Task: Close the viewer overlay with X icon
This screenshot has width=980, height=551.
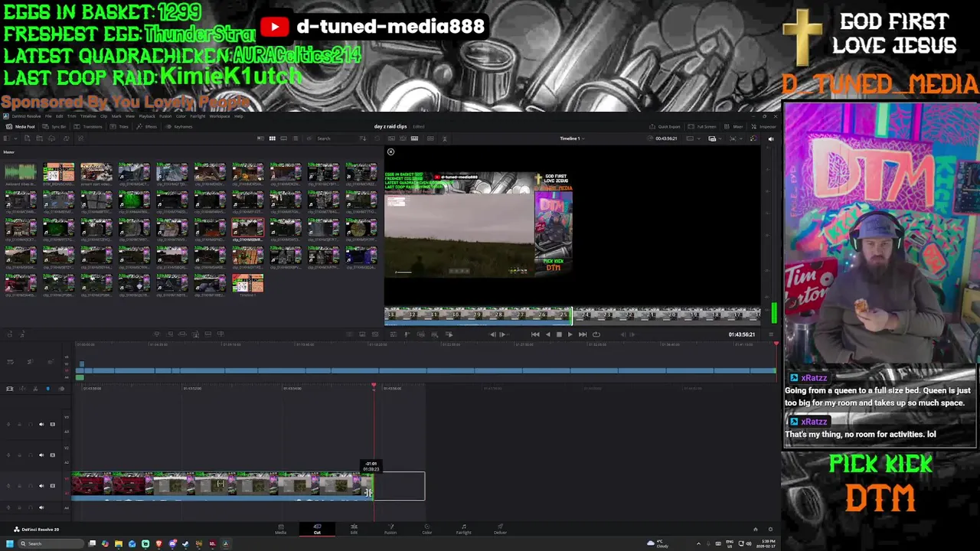Action: 390,152
